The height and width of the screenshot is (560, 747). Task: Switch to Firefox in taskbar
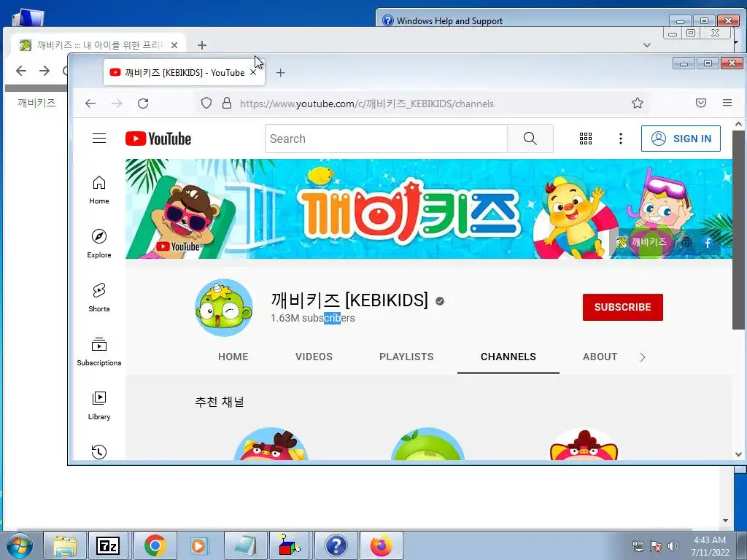[381, 545]
